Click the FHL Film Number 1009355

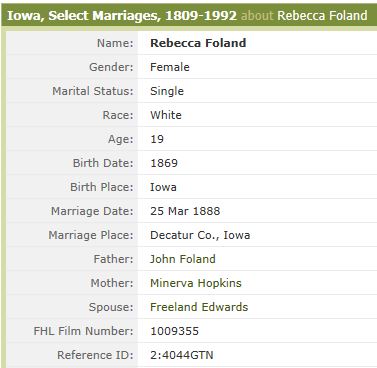coord(174,331)
